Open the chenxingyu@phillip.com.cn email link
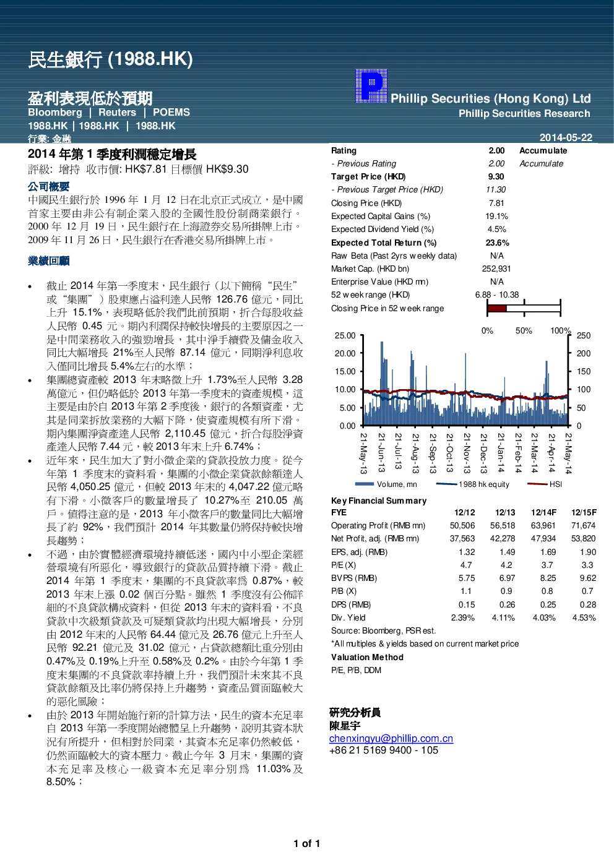The image size is (614, 868). 391,738
